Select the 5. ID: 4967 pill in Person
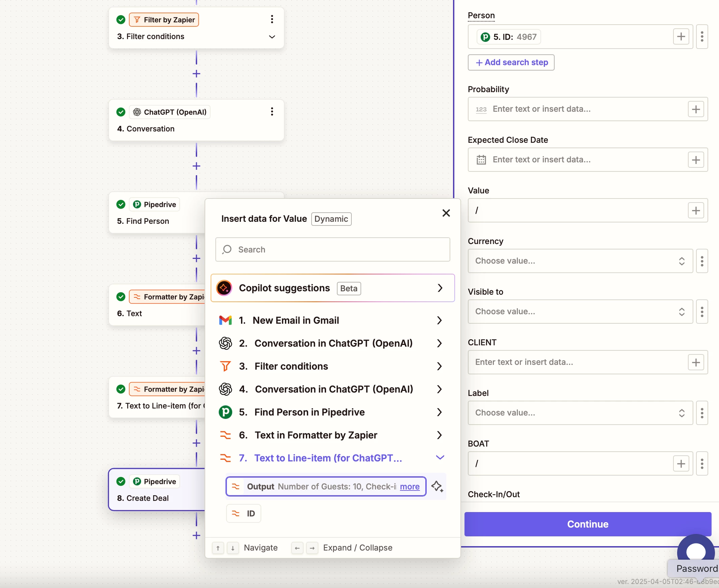Image resolution: width=719 pixels, height=588 pixels. [x=509, y=37]
